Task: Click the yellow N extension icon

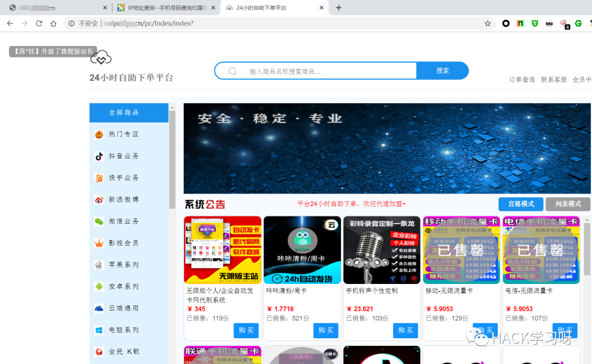Action: (x=520, y=24)
